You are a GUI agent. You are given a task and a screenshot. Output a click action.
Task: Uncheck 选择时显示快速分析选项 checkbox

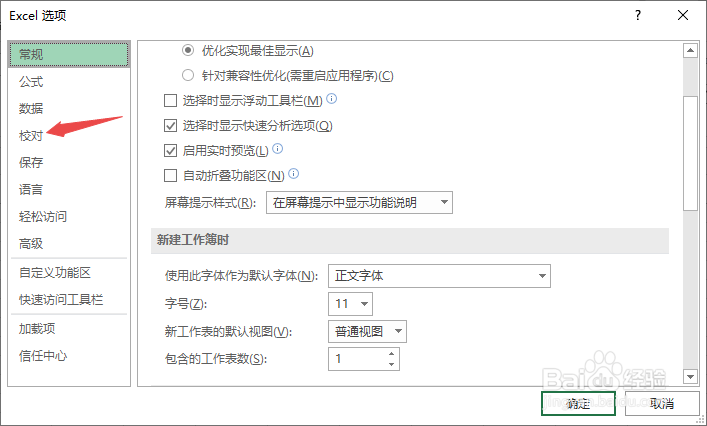(170, 126)
